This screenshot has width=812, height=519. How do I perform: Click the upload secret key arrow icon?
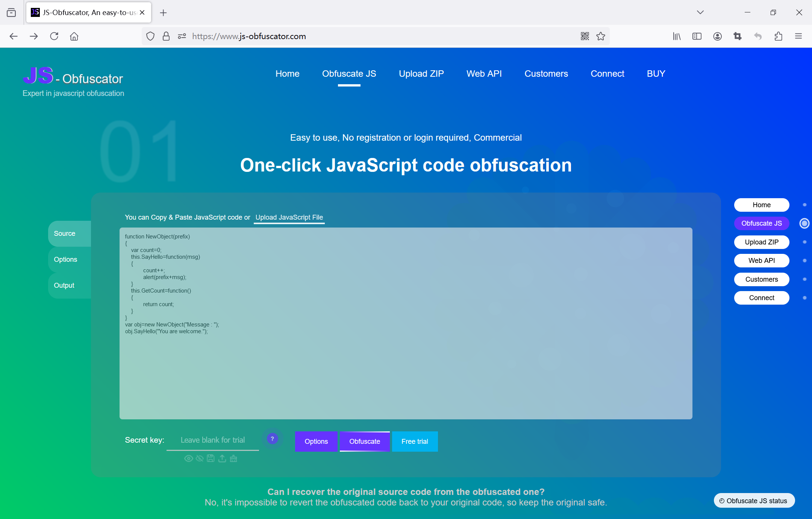222,458
